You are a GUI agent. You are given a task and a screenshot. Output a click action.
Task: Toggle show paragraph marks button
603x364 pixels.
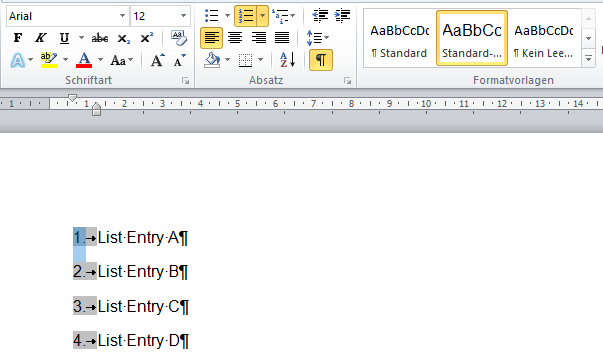(321, 60)
